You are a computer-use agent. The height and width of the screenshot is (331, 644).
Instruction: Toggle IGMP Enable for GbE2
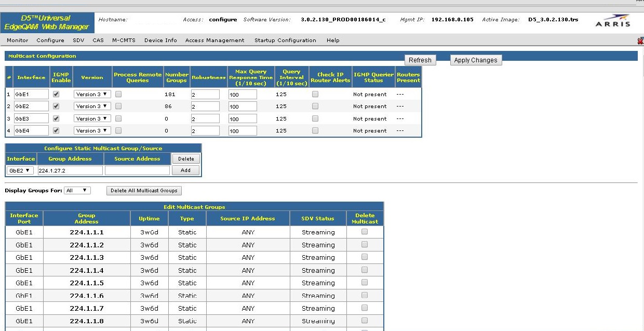[x=56, y=106]
